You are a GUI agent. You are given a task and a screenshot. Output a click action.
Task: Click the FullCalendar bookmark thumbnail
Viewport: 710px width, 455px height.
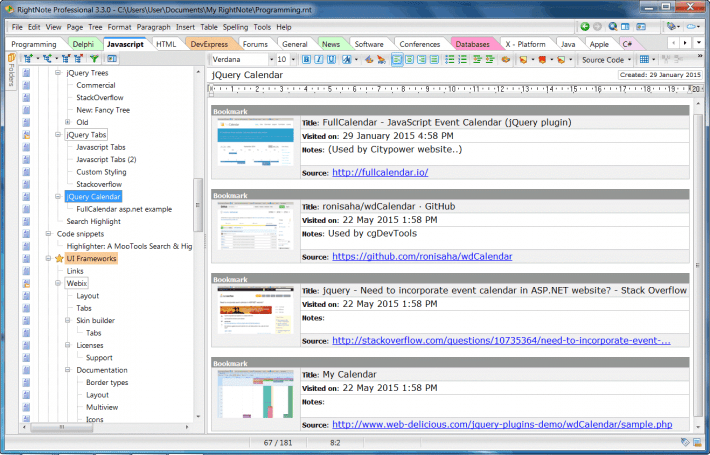tap(255, 142)
